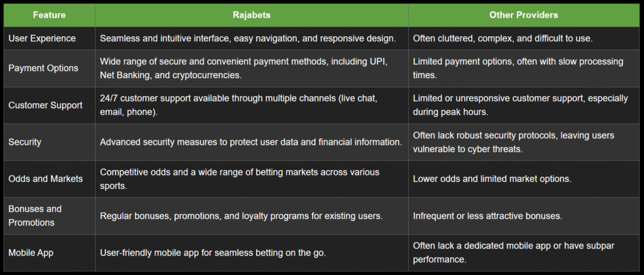644x275 pixels.
Task: Click the user-friendly mobile app description
Action: coord(213,253)
